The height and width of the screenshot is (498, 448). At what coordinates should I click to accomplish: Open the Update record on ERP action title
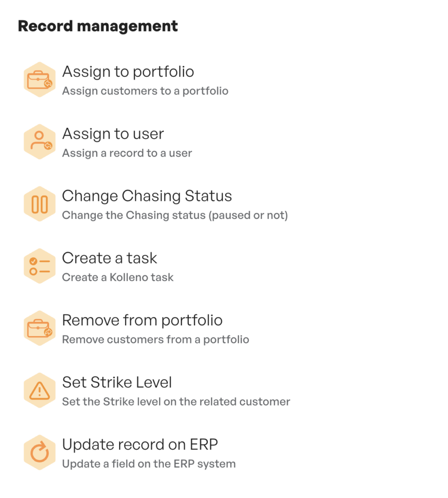[140, 445]
